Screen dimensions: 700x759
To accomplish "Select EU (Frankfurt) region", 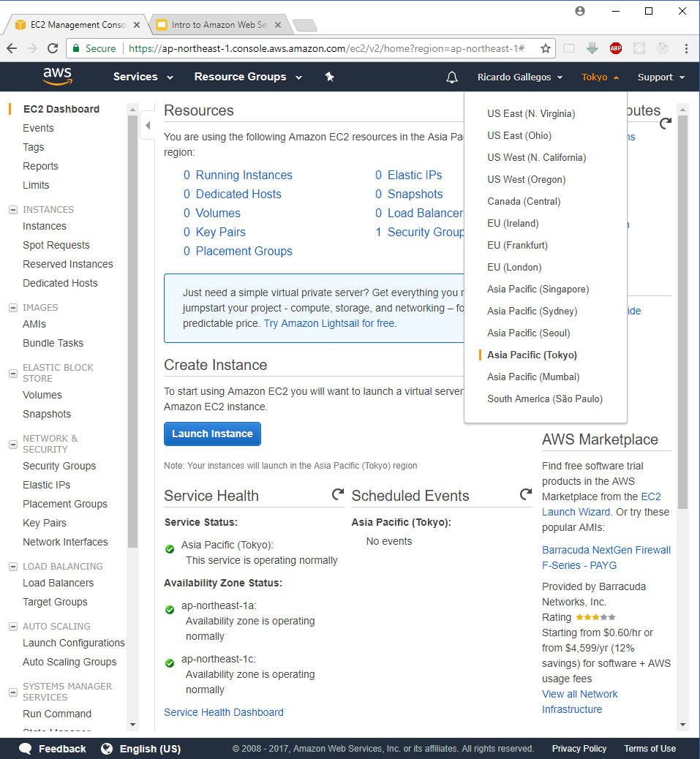I will point(517,246).
